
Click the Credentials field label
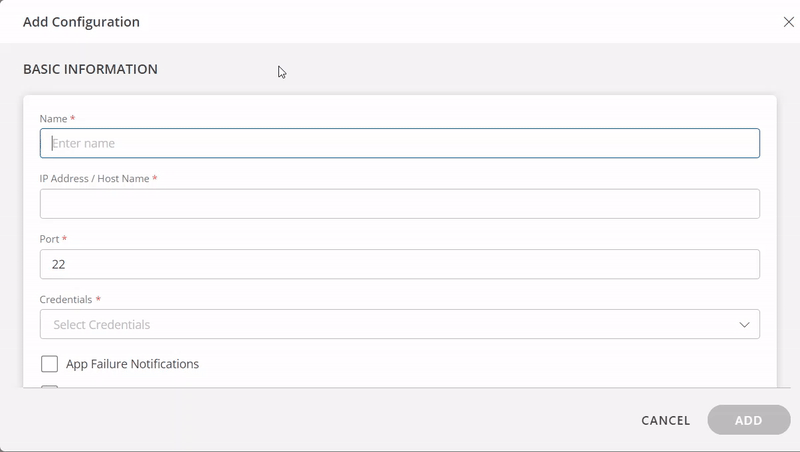(x=66, y=299)
